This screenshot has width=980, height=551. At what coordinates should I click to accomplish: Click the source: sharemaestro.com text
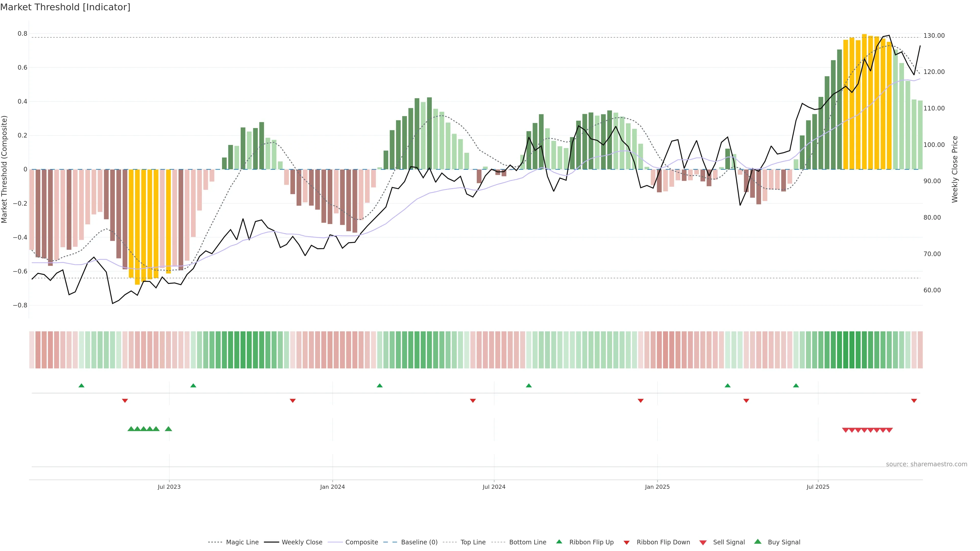point(926,464)
